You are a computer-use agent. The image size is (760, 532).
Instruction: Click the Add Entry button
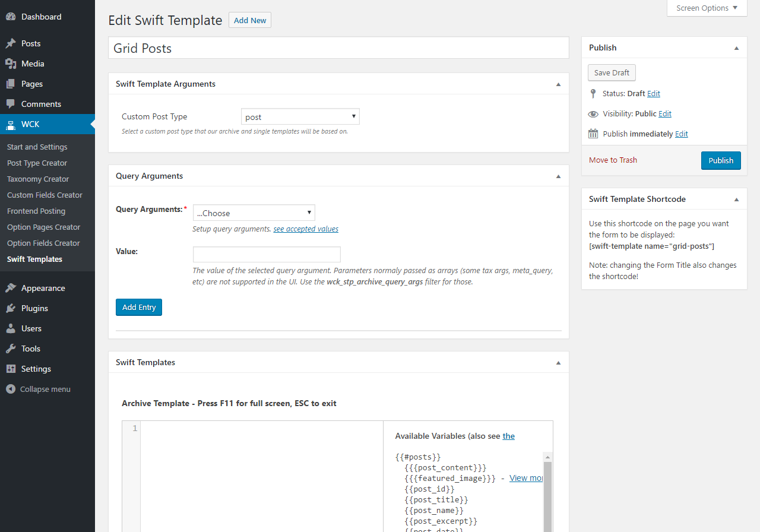[139, 307]
